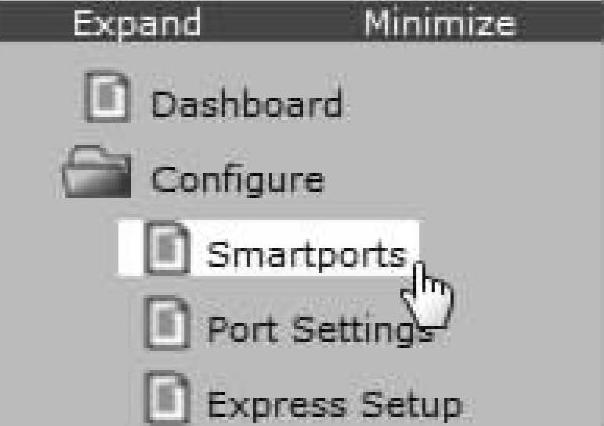Go to the Express Setup text entry

(x=335, y=404)
